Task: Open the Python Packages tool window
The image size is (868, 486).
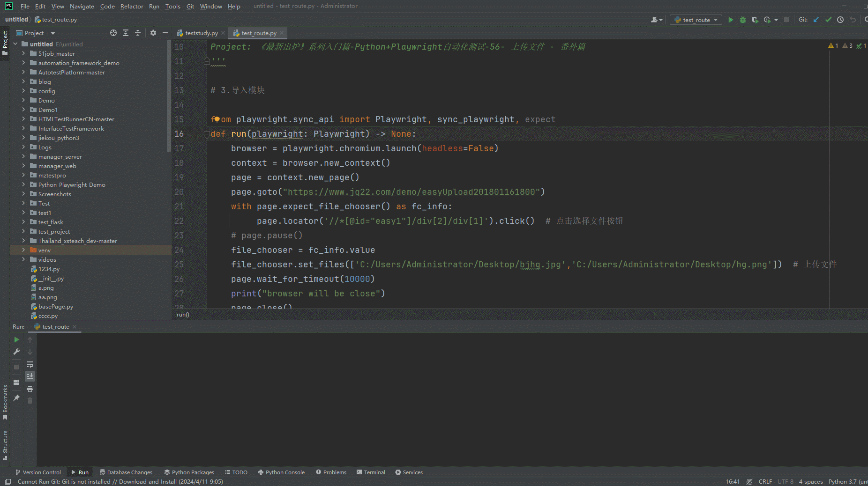Action: pos(189,472)
